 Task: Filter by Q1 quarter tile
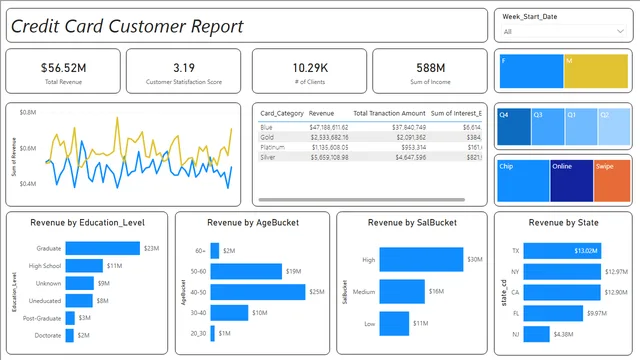581,127
